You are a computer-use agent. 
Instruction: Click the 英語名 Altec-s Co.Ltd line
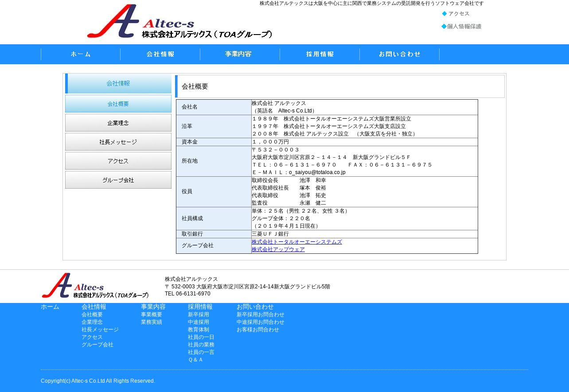click(x=284, y=111)
